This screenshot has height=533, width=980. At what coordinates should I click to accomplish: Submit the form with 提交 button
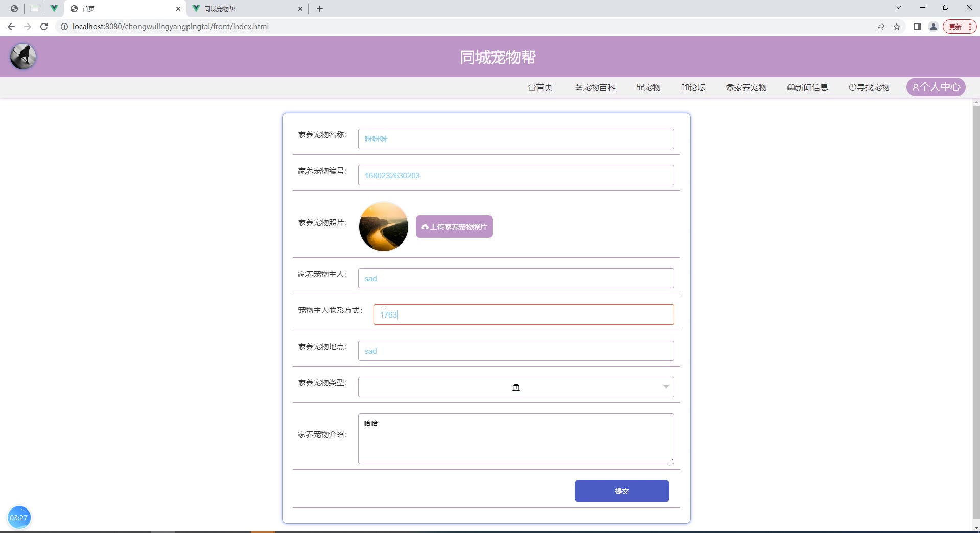point(621,491)
